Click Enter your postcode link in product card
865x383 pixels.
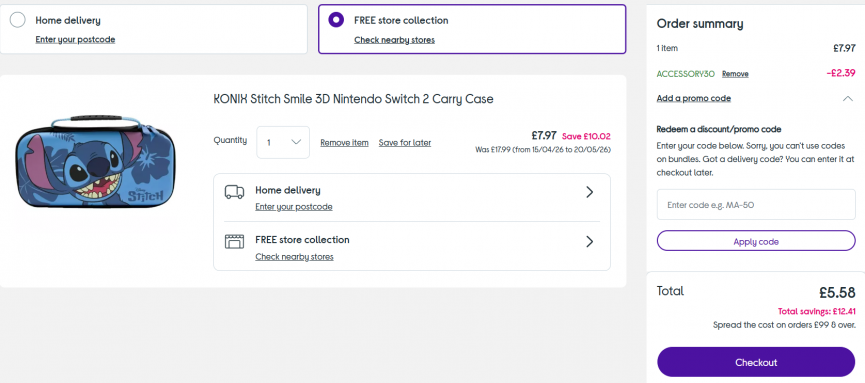pos(293,206)
